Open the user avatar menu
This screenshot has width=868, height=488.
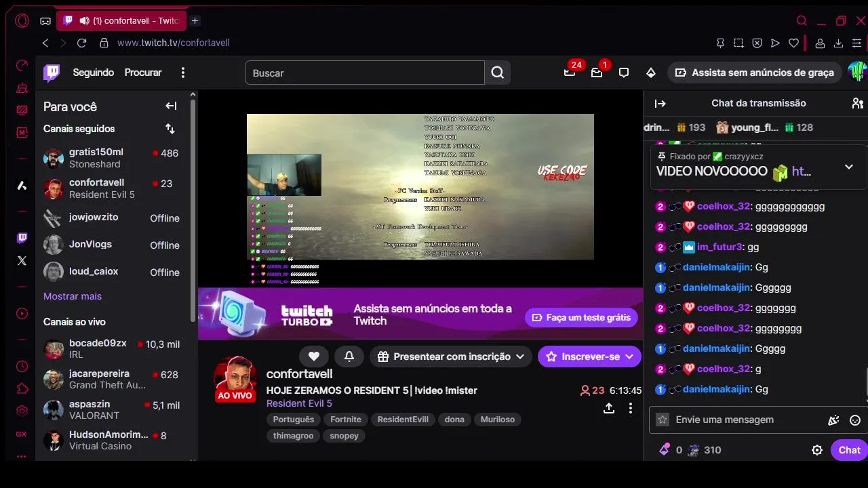tap(857, 72)
